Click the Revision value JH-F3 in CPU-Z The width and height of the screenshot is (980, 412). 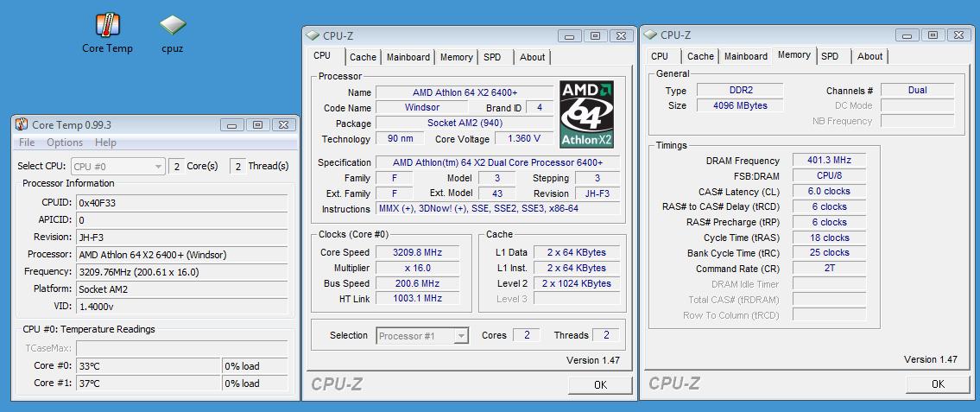(x=597, y=193)
